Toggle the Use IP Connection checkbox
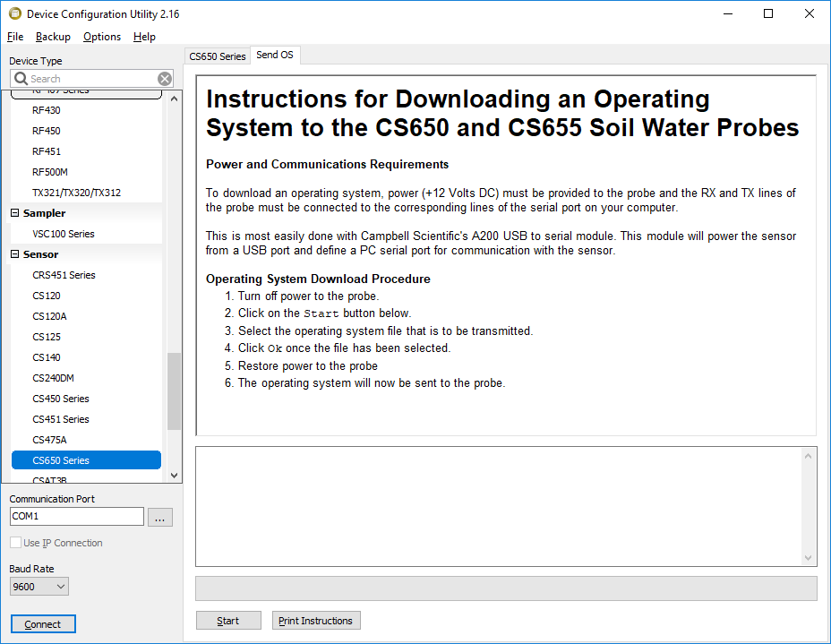 click(16, 543)
